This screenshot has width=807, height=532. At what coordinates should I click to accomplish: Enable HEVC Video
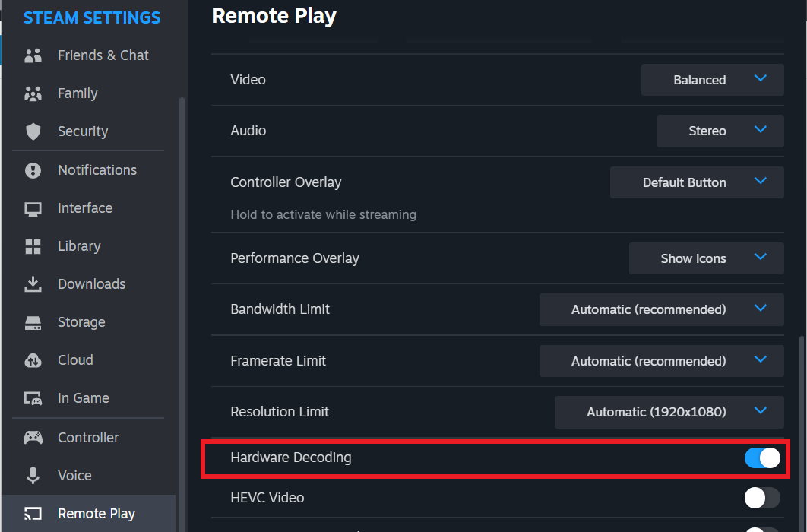761,498
